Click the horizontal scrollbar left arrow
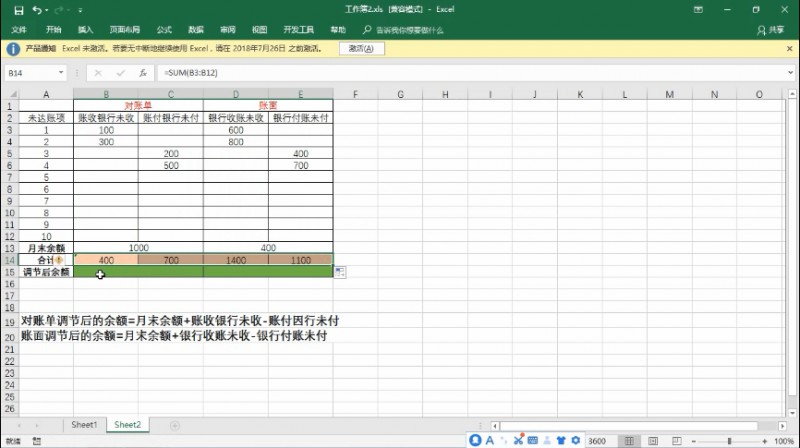The height and width of the screenshot is (448, 800). (x=494, y=426)
